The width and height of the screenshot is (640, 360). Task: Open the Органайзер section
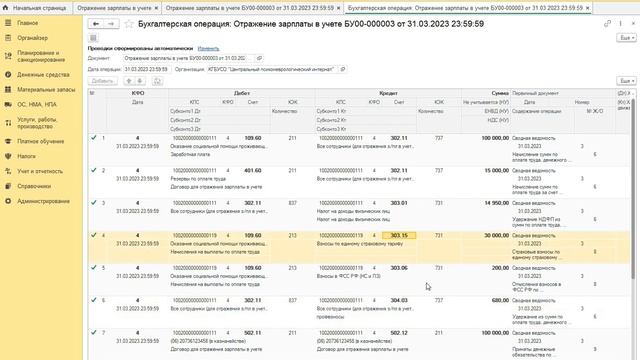pyautogui.click(x=32, y=38)
